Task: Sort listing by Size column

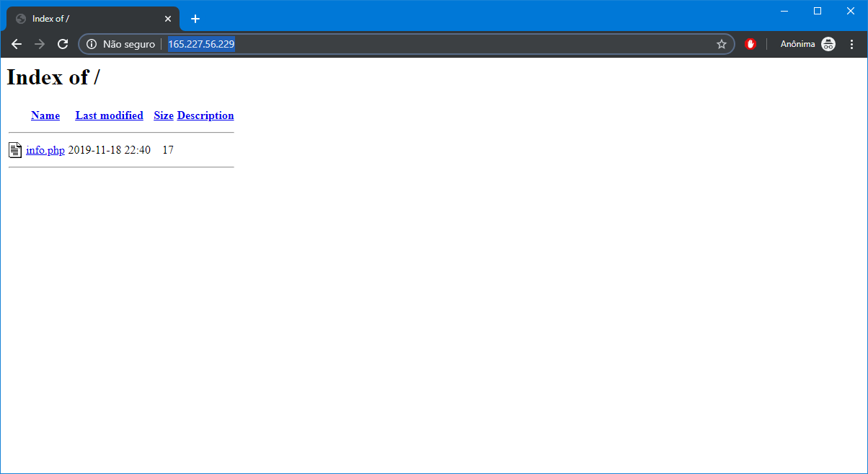Action: (164, 115)
